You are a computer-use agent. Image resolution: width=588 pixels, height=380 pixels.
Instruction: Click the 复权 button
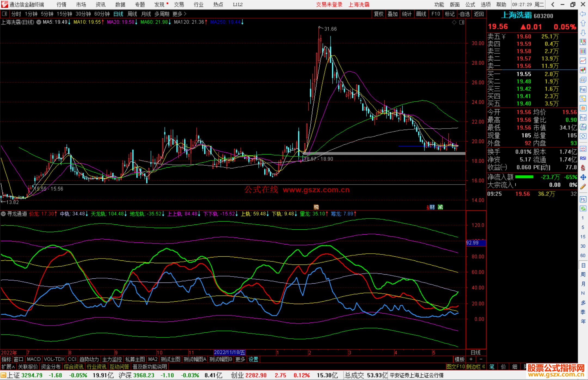click(378, 14)
